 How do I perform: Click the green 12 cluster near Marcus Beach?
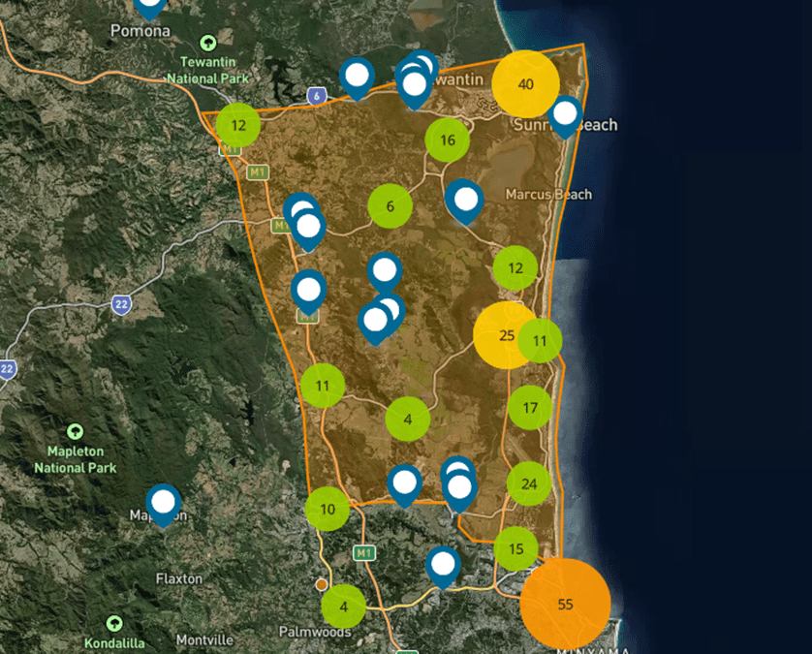tap(515, 268)
